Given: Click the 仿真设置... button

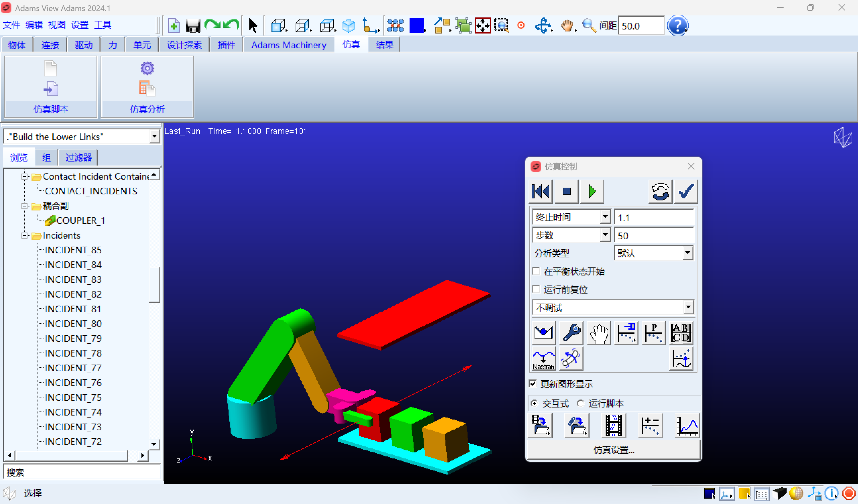Looking at the screenshot, I should [x=614, y=450].
